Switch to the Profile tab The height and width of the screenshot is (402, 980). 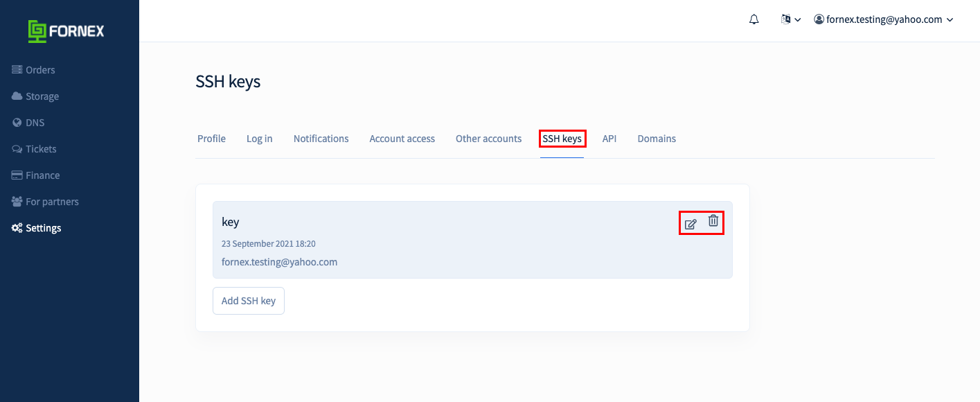click(x=211, y=139)
